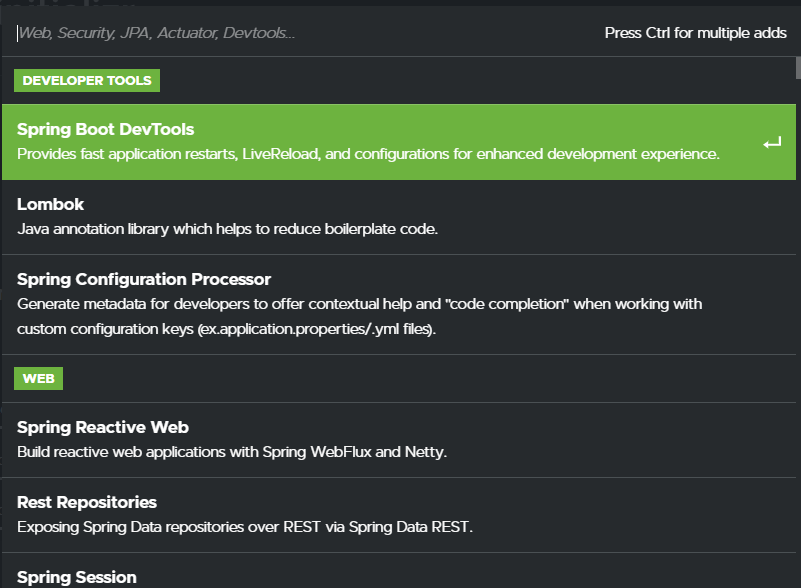Click the highlighted green dependency row
Image resolution: width=801 pixels, height=588 pixels.
390,141
